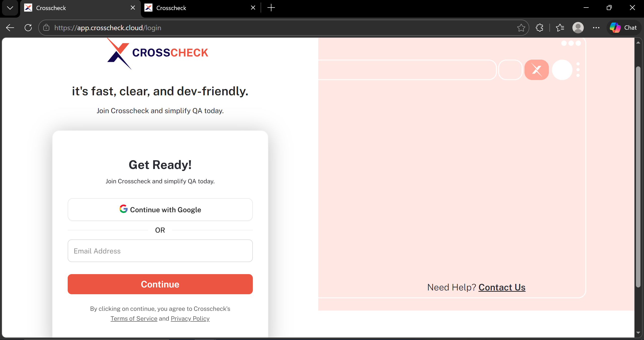Image resolution: width=644 pixels, height=340 pixels.
Task: Open the favorites list icon
Action: (x=560, y=28)
